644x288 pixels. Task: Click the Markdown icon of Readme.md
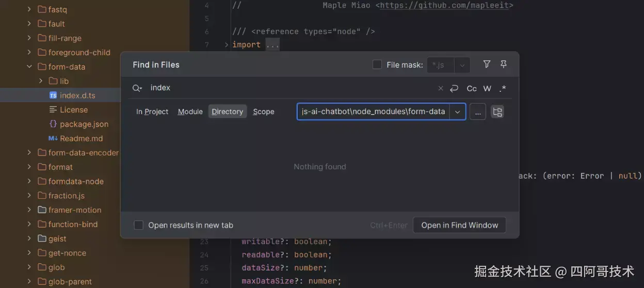click(x=53, y=138)
